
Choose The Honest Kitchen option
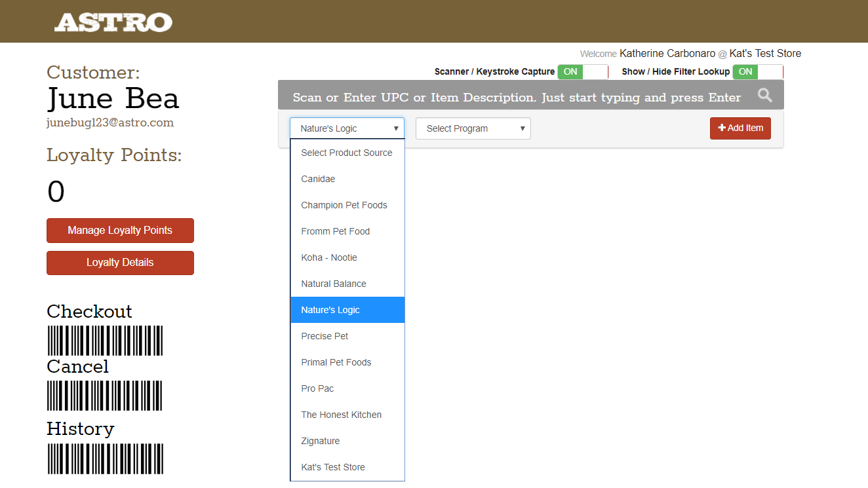coord(347,415)
